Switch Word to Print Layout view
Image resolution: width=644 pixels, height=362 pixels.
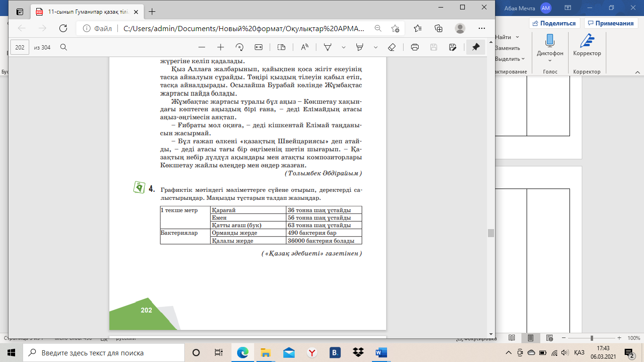[530, 338]
